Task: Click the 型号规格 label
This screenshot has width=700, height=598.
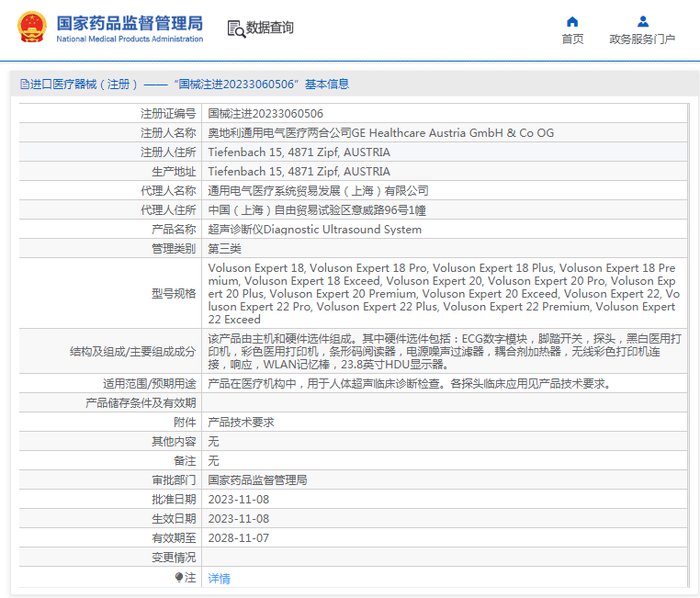Action: [x=174, y=294]
